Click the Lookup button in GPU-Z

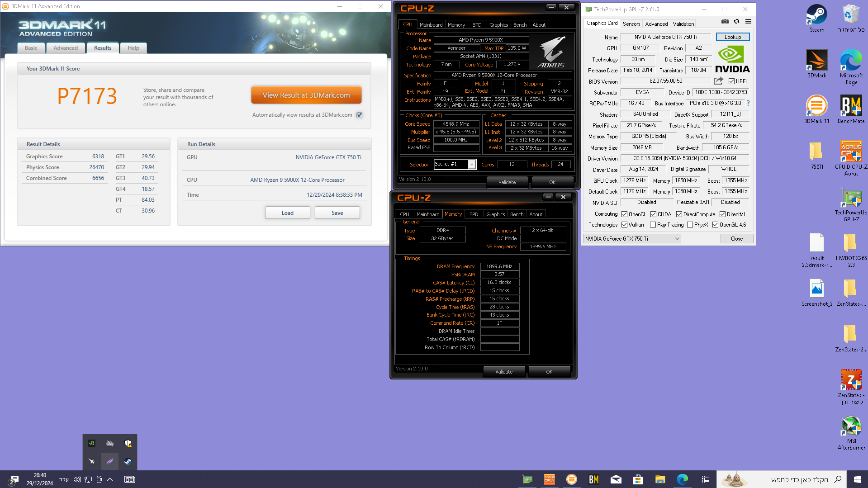point(733,37)
